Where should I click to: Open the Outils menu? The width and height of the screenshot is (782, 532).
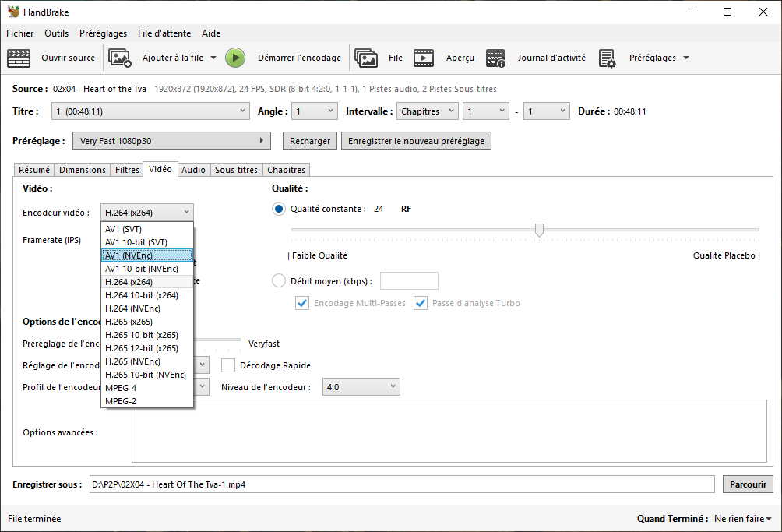coord(56,33)
